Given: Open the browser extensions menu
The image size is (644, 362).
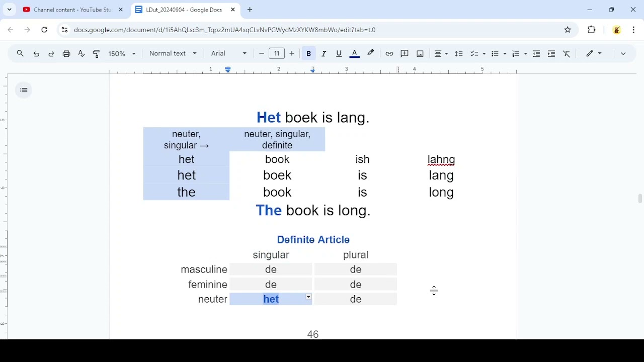Looking at the screenshot, I should [592, 30].
